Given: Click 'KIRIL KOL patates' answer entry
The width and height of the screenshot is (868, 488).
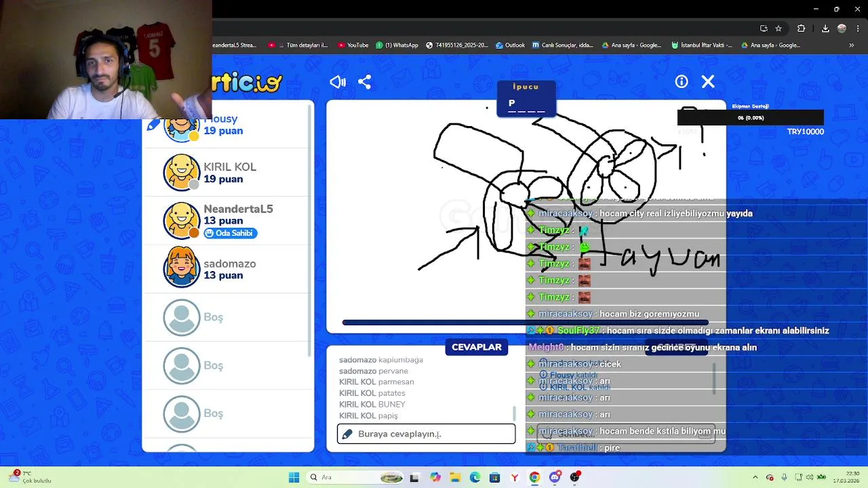Looking at the screenshot, I should [372, 393].
